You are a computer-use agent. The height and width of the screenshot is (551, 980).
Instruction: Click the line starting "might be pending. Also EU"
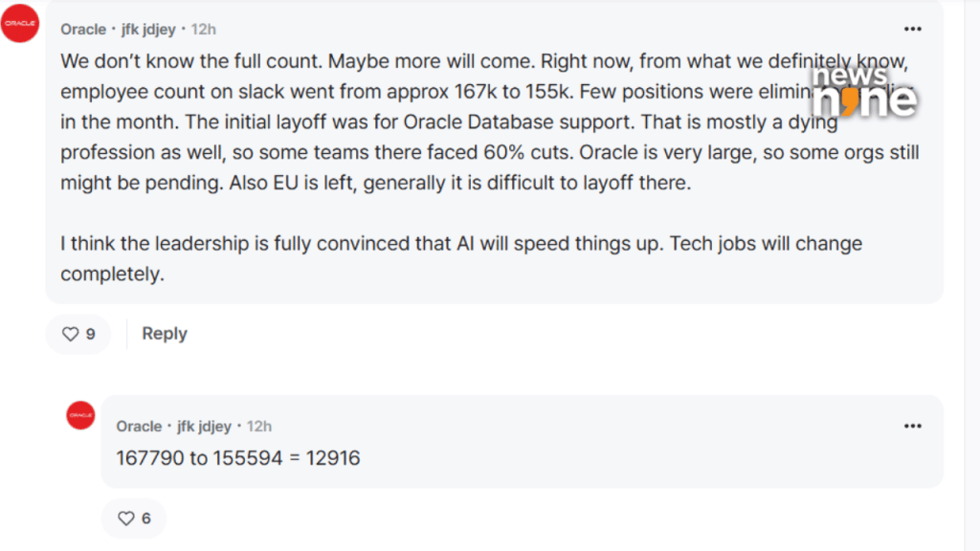(375, 183)
